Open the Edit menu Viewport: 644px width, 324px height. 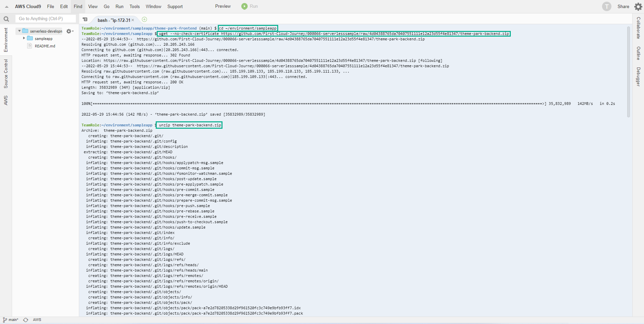pos(64,6)
